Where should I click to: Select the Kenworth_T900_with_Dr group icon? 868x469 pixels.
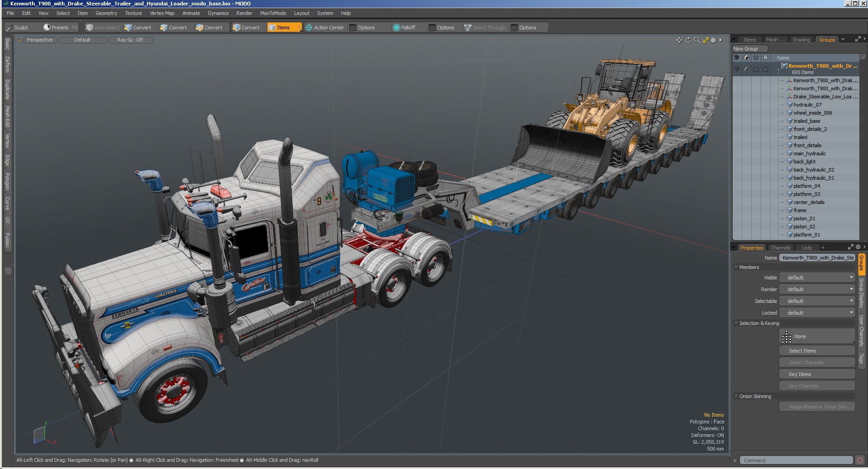pos(784,66)
